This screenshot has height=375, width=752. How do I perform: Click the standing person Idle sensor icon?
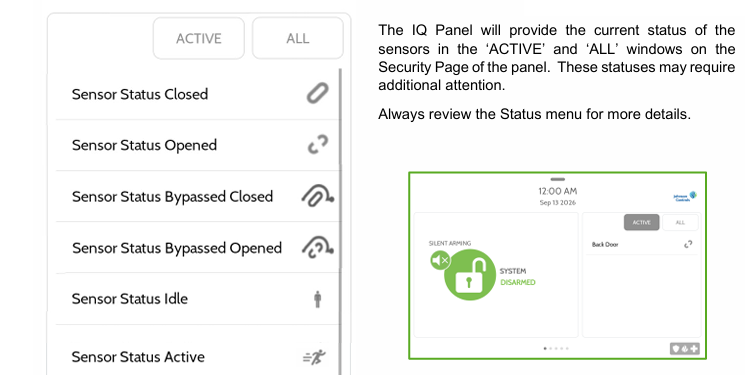point(317,299)
